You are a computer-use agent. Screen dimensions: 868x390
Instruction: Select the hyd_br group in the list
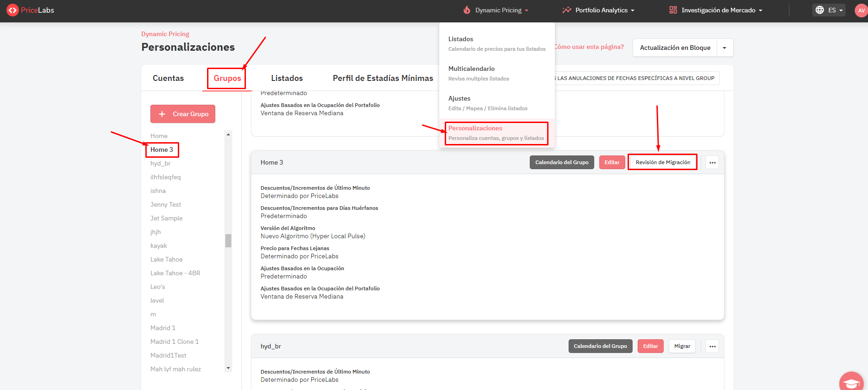pyautogui.click(x=160, y=163)
